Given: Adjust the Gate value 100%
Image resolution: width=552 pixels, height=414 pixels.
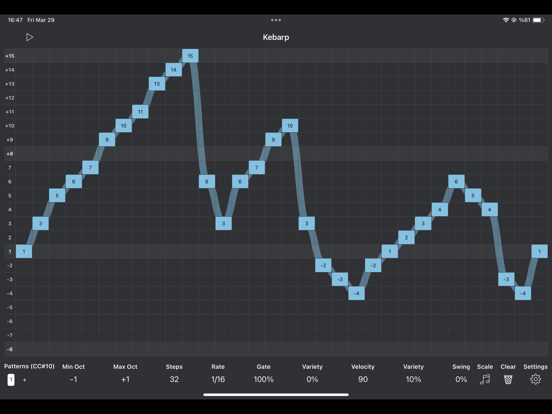Looking at the screenshot, I should 263,379.
